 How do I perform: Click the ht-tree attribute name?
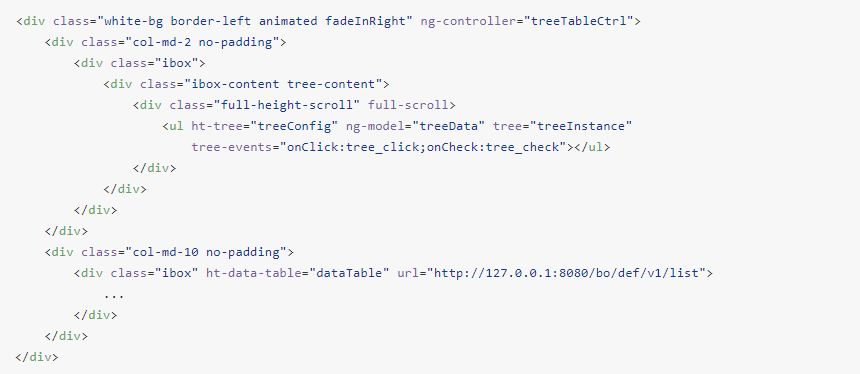[x=217, y=126]
